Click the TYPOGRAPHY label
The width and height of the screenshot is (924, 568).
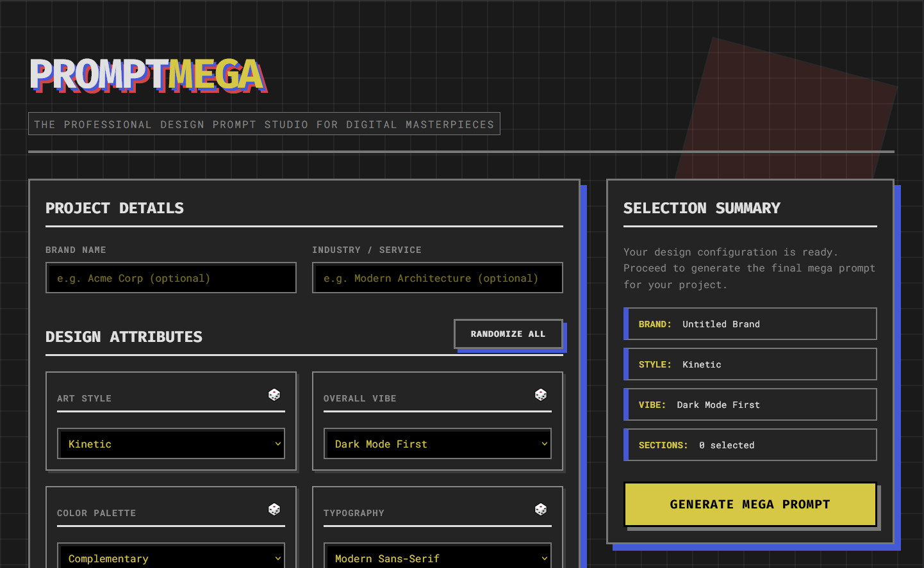click(x=354, y=513)
